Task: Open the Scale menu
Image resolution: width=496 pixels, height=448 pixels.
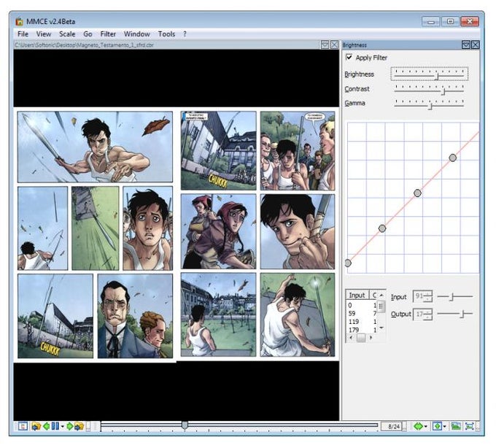Action: [67, 34]
